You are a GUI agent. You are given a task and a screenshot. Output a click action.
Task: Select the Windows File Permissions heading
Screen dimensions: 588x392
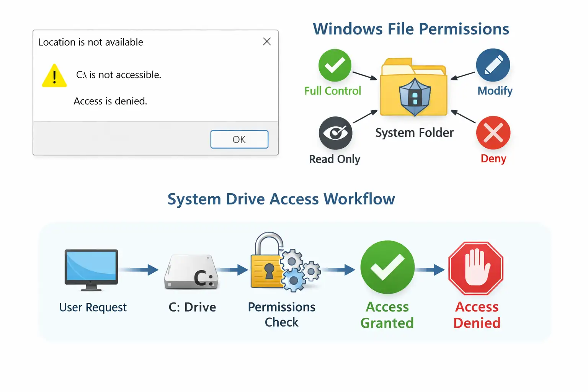click(411, 29)
